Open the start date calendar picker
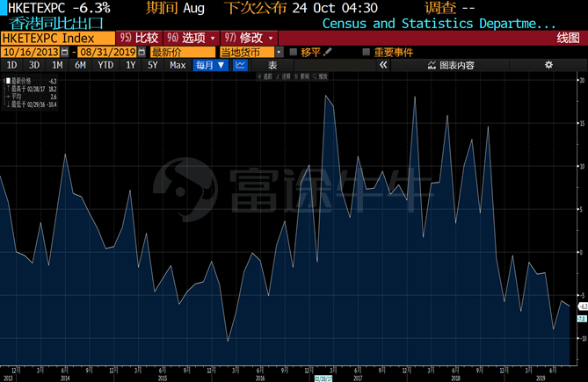588x382 pixels. (64, 52)
